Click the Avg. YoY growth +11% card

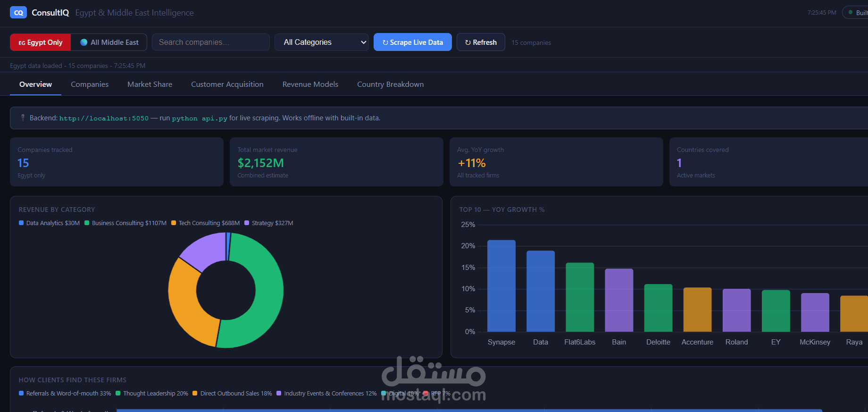pos(556,162)
